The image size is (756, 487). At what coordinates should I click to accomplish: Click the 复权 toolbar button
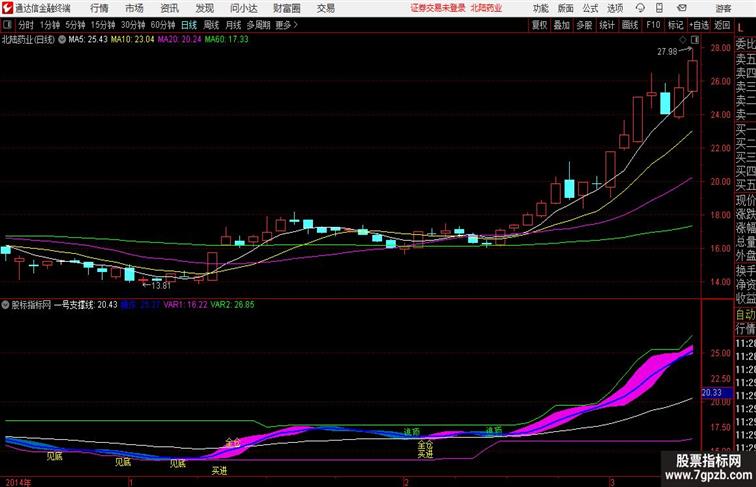point(539,25)
